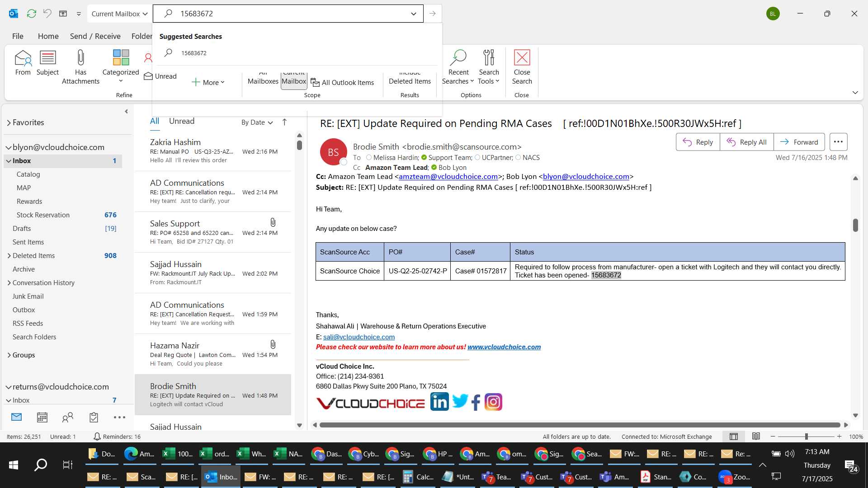868x488 pixels.
Task: Zoom in with plus button
Action: coord(839,436)
